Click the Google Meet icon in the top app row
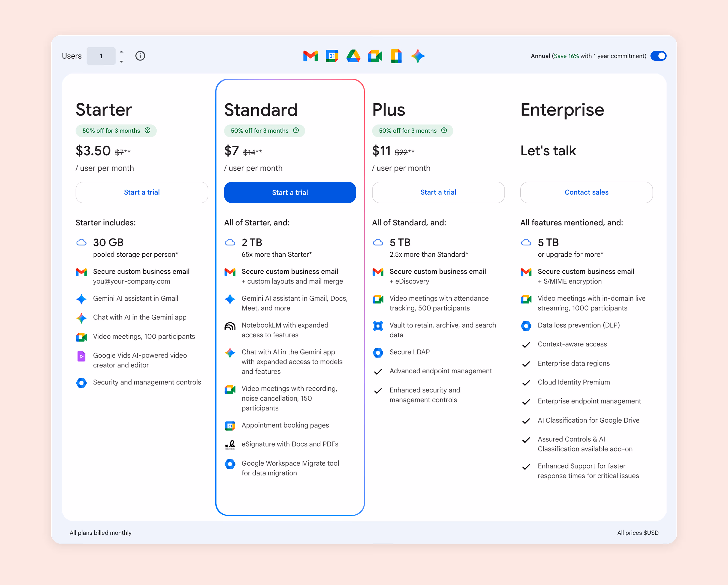Viewport: 728px width, 585px height. click(x=375, y=56)
